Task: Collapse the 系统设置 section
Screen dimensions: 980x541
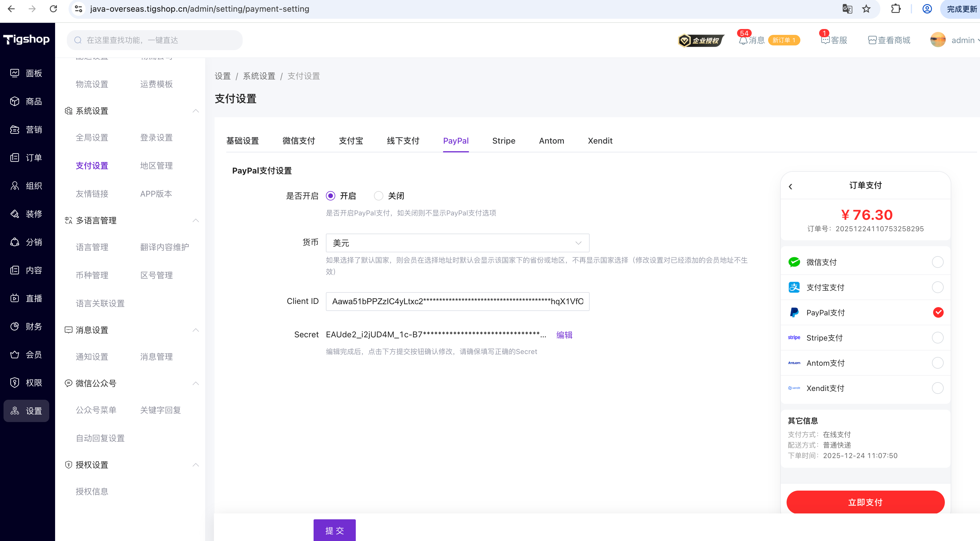Action: click(x=196, y=111)
